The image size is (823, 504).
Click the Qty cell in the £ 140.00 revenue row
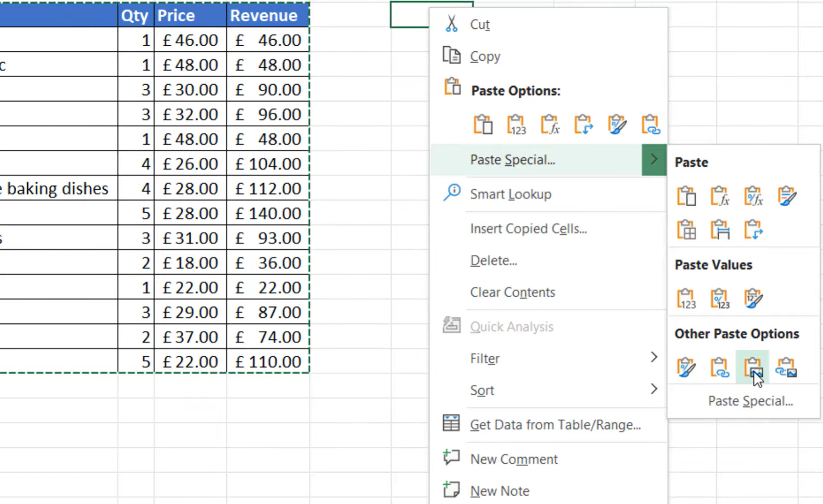(x=136, y=213)
